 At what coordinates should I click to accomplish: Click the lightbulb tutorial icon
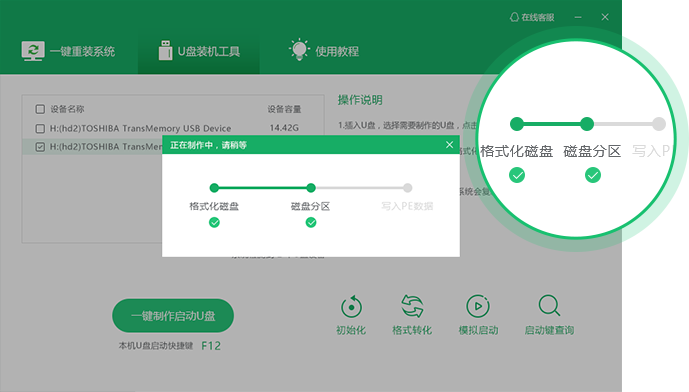[x=299, y=50]
